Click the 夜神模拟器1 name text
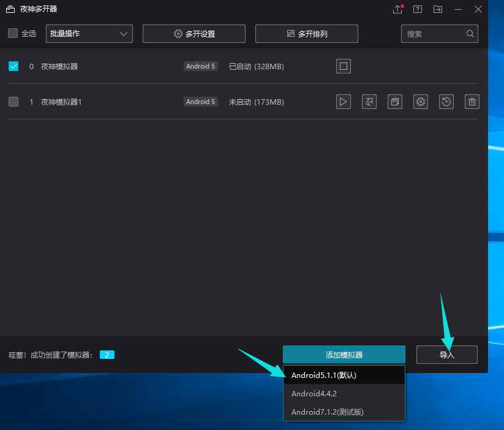This screenshot has height=430, width=504. coord(61,102)
